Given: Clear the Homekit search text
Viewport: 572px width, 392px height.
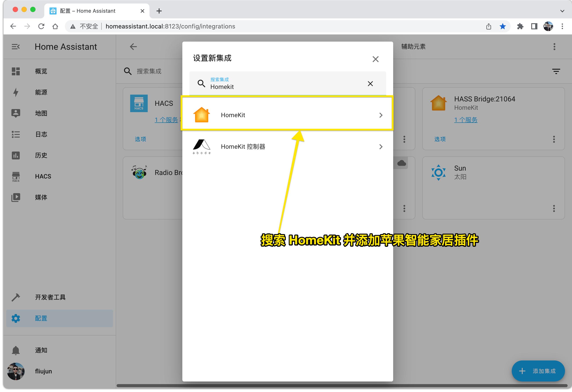Looking at the screenshot, I should pos(370,84).
